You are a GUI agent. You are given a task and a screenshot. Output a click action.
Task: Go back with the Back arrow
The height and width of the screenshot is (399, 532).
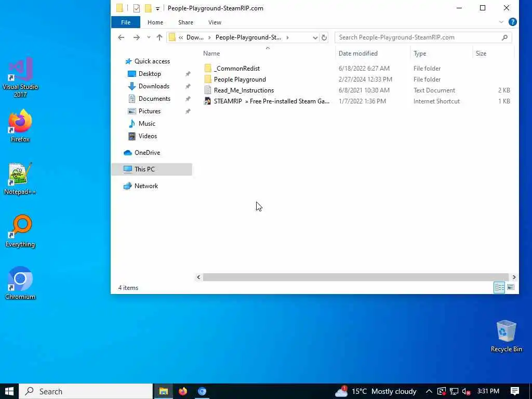(x=121, y=37)
